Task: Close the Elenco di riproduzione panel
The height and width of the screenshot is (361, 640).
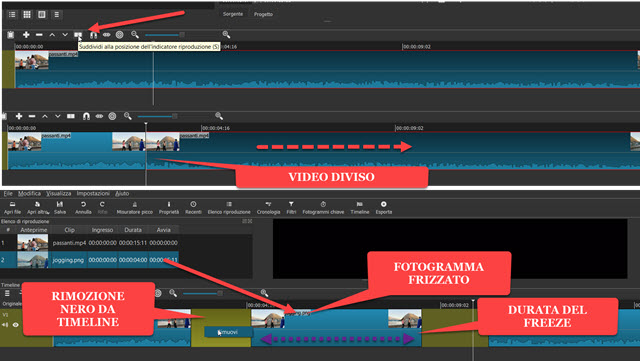Action: coord(250,221)
